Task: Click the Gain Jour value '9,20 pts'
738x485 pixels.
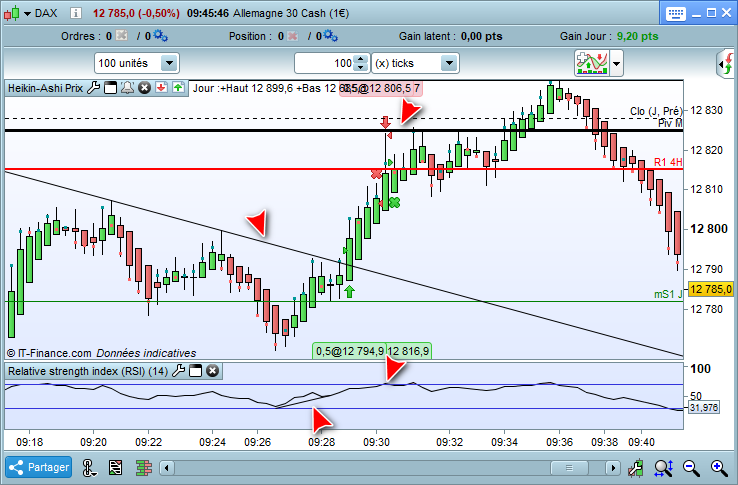Action: pyautogui.click(x=637, y=36)
